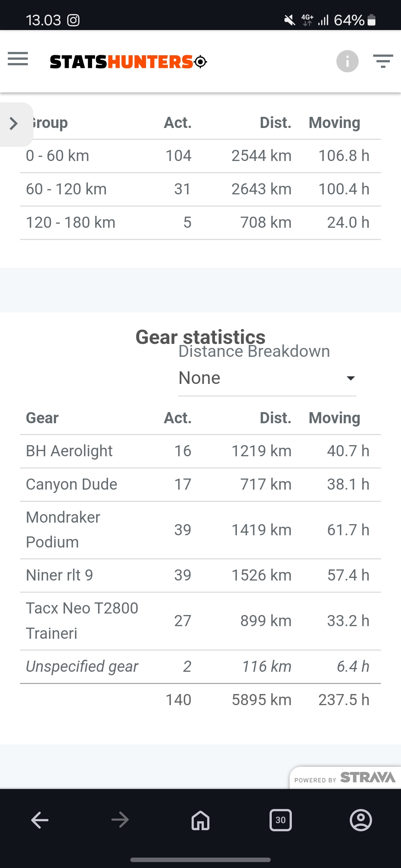Click the StatsHunters logo
Image resolution: width=401 pixels, height=868 pixels.
point(128,62)
